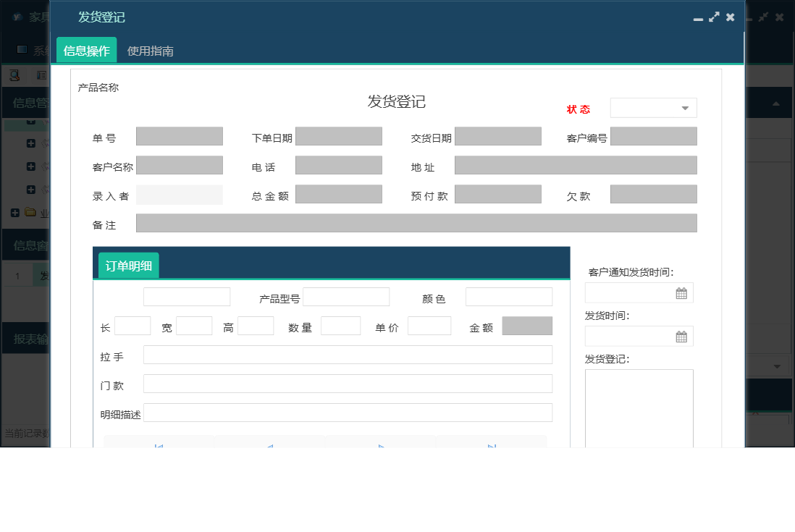Click the 产品型号 input field

click(346, 297)
